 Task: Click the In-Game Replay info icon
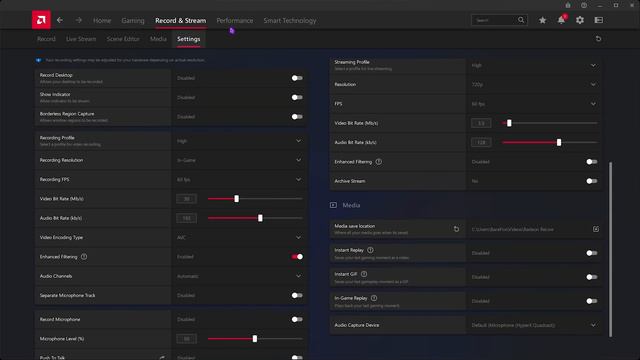coord(374,298)
